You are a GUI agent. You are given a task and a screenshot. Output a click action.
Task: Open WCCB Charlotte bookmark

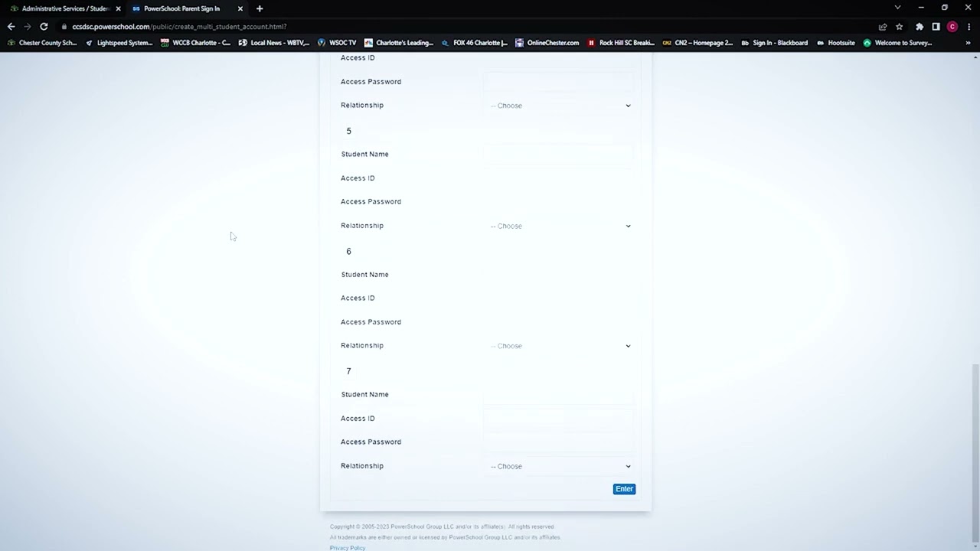pyautogui.click(x=195, y=43)
